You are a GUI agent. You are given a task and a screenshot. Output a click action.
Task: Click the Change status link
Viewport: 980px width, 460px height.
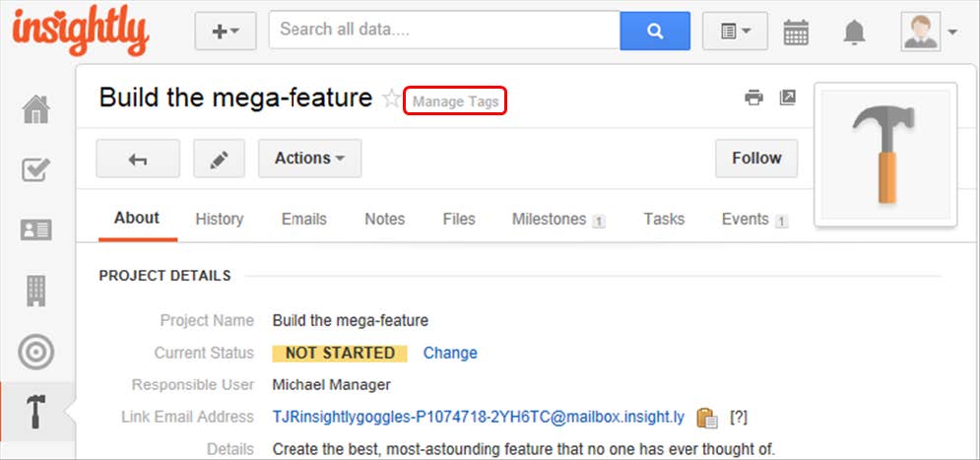450,353
